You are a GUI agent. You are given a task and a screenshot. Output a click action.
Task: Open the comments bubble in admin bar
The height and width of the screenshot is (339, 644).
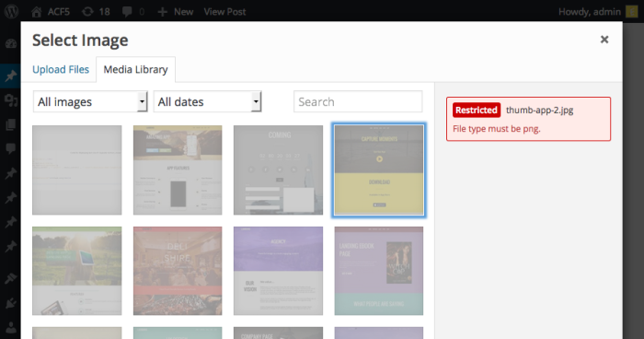click(127, 12)
